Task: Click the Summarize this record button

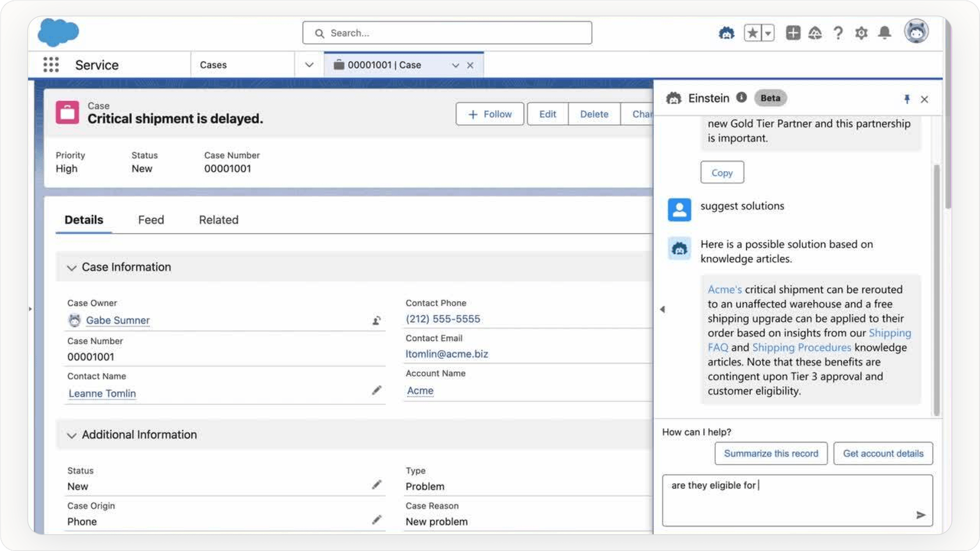Action: tap(771, 453)
